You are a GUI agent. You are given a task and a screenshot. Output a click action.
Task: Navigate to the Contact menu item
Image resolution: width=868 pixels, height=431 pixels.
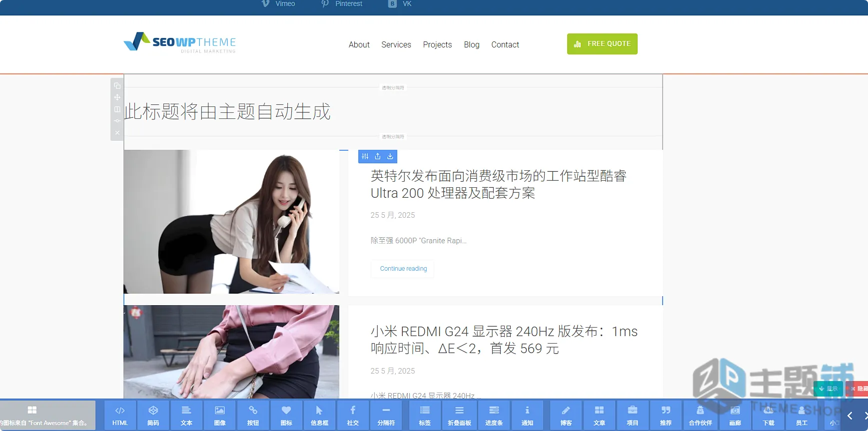(x=505, y=44)
